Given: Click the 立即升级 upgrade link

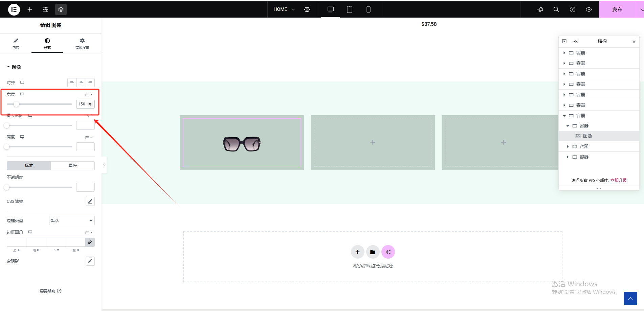Looking at the screenshot, I should (618, 181).
